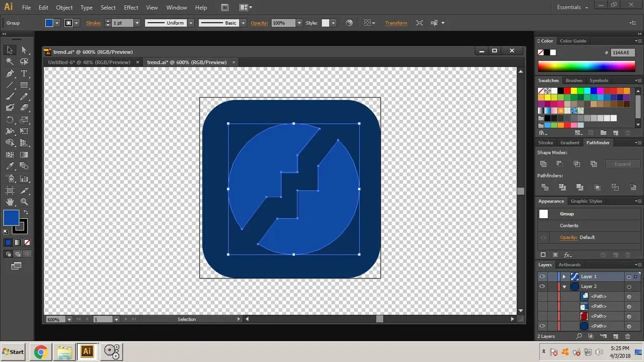The image size is (644, 362).
Task: Click Minus Front in Pathfinder panel
Action: point(559,164)
